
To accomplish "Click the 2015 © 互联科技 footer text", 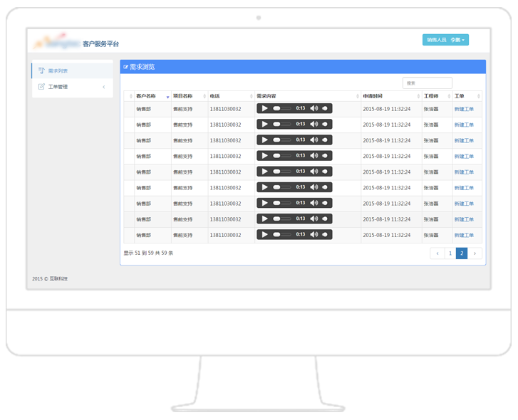I will tap(50, 279).
